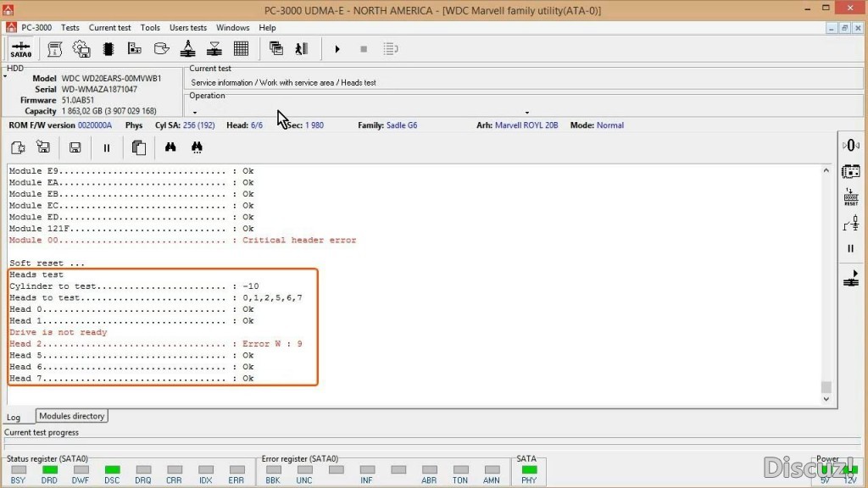
Task: Click the greyed task list icon
Action: (x=390, y=49)
